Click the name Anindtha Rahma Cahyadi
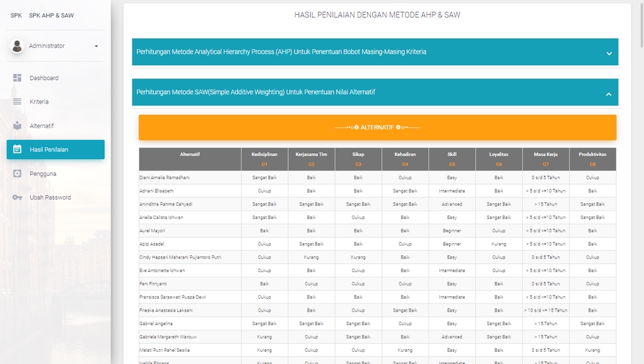 [166, 204]
